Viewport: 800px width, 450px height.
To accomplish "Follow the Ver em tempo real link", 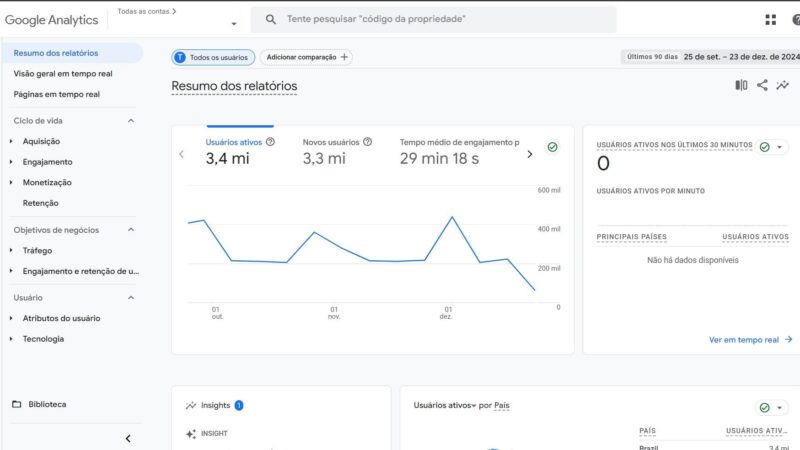I will coord(744,340).
